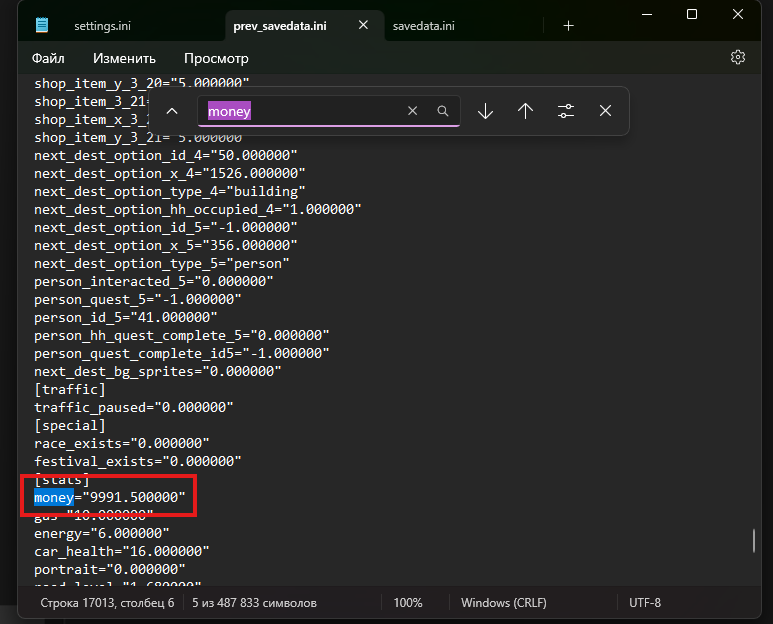Image resolution: width=773 pixels, height=624 pixels.
Task: Clear the 'money' search text
Action: pyautogui.click(x=412, y=111)
